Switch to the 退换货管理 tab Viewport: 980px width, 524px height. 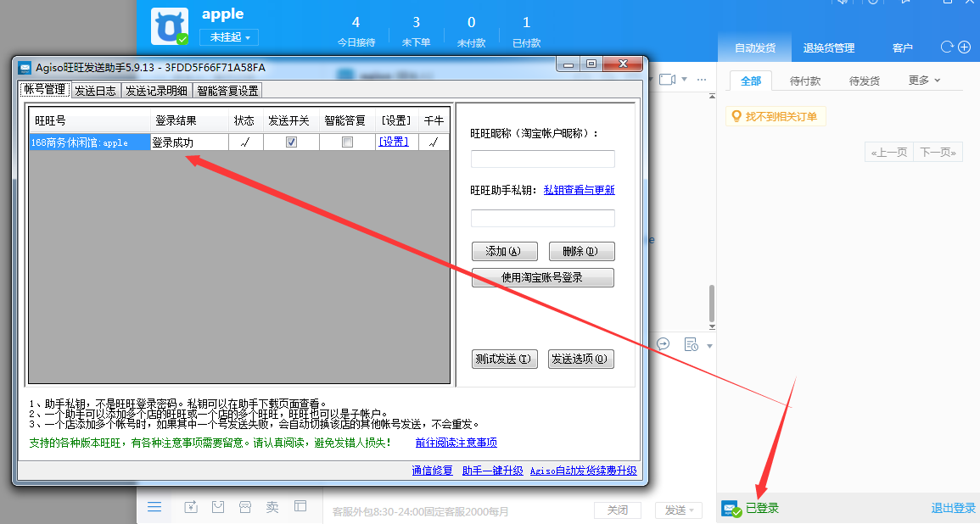pyautogui.click(x=829, y=47)
